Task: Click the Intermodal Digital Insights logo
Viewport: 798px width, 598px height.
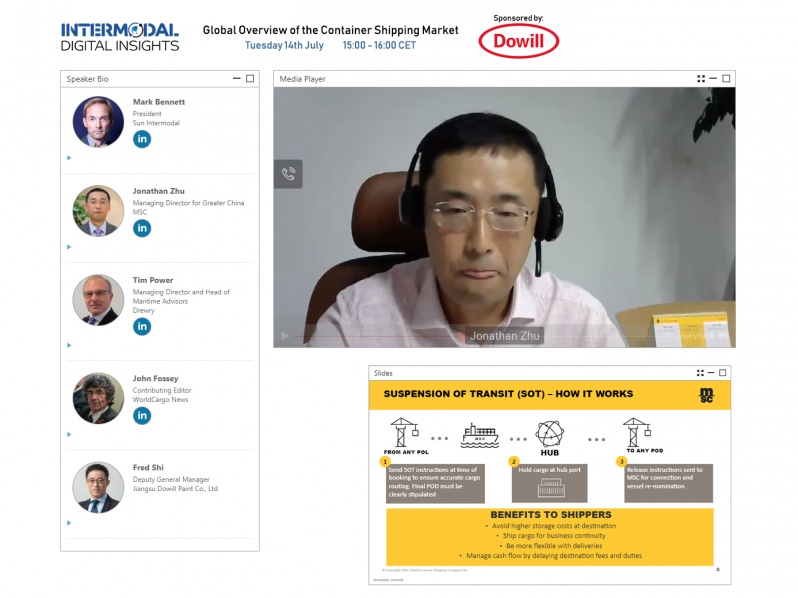Action: coord(120,37)
